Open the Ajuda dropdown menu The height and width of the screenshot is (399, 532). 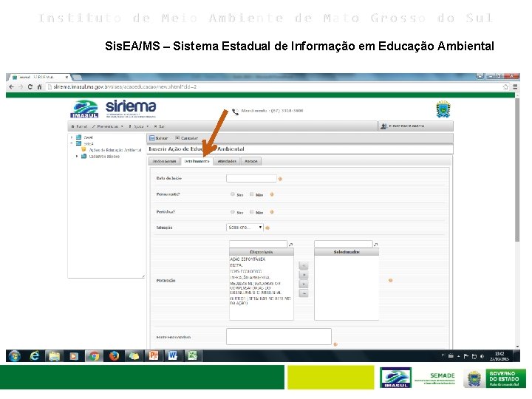coord(138,126)
